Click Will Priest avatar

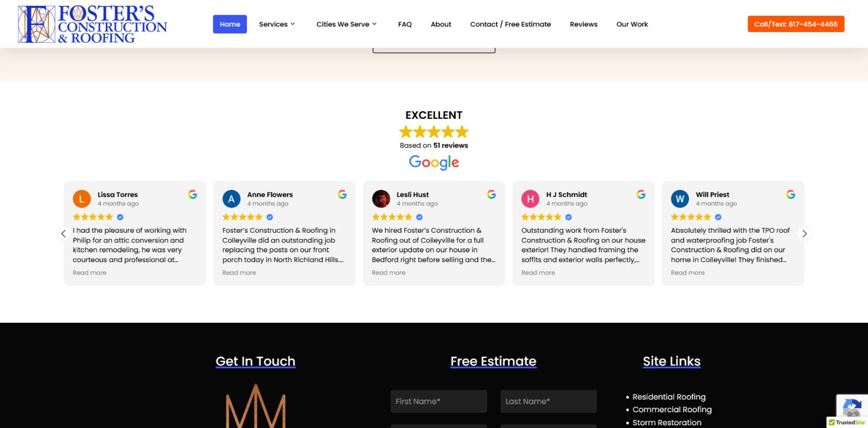[x=680, y=199]
